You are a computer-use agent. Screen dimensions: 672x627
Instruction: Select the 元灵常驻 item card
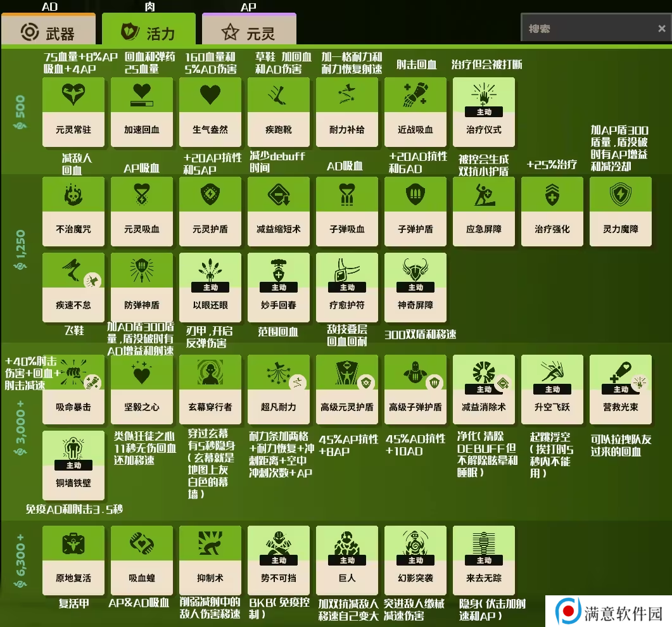pyautogui.click(x=73, y=112)
